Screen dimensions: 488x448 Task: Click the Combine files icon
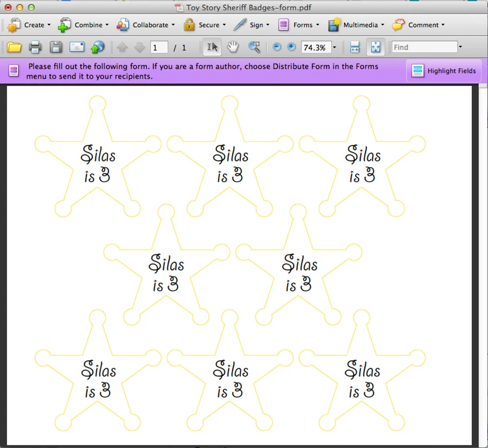[x=64, y=25]
